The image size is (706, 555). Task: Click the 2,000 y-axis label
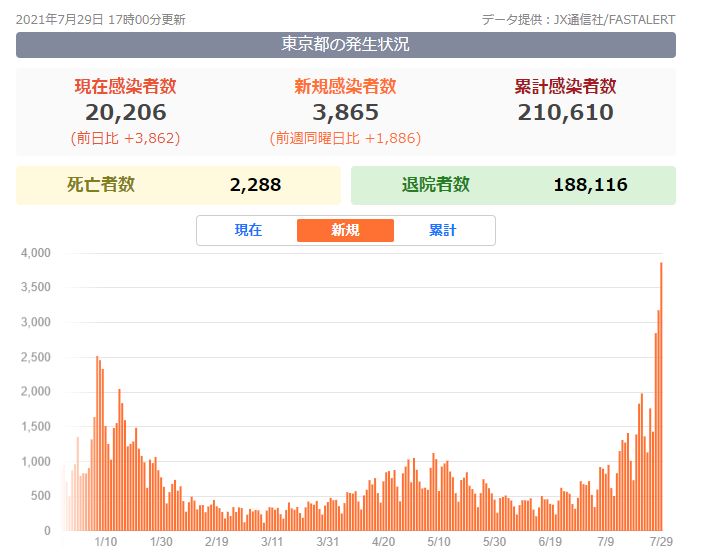coord(36,392)
